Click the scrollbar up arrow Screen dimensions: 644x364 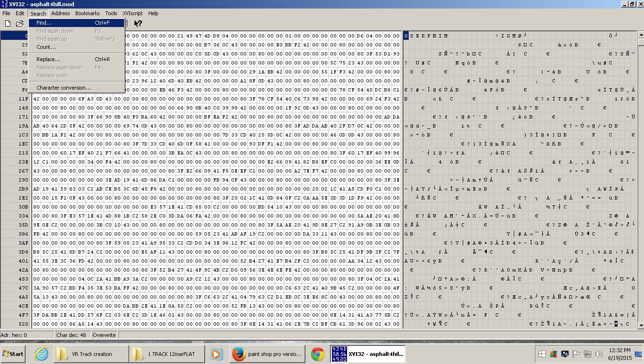click(640, 35)
